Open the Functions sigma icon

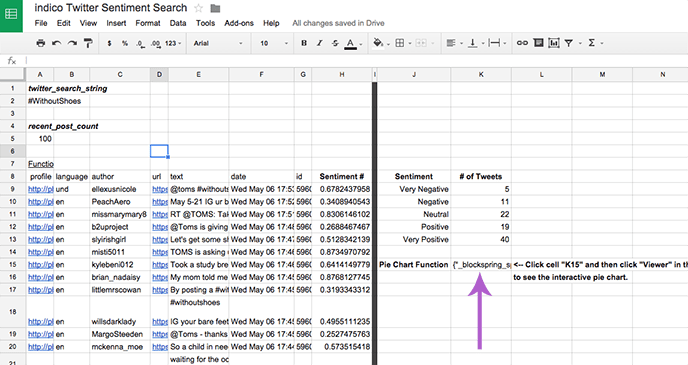pyautogui.click(x=591, y=43)
